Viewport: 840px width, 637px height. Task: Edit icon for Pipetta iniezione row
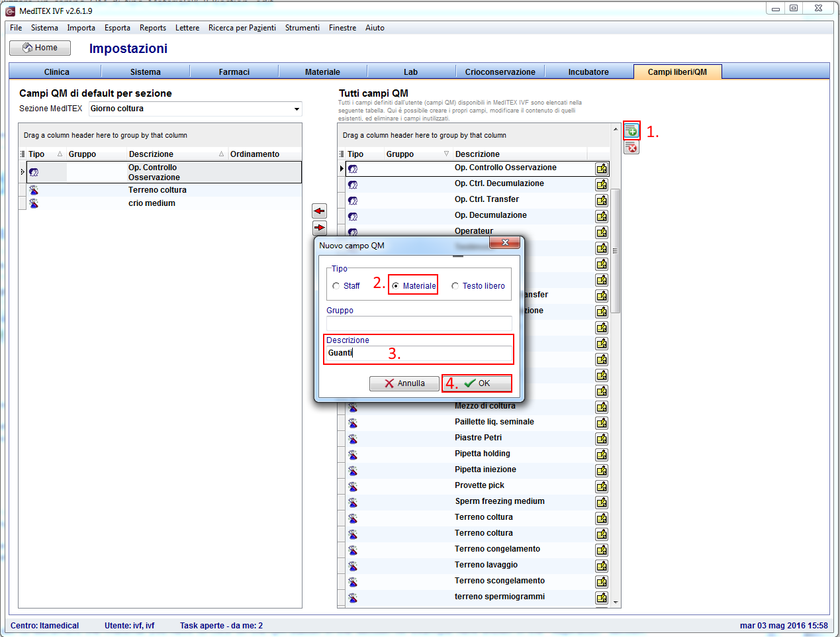[602, 471]
